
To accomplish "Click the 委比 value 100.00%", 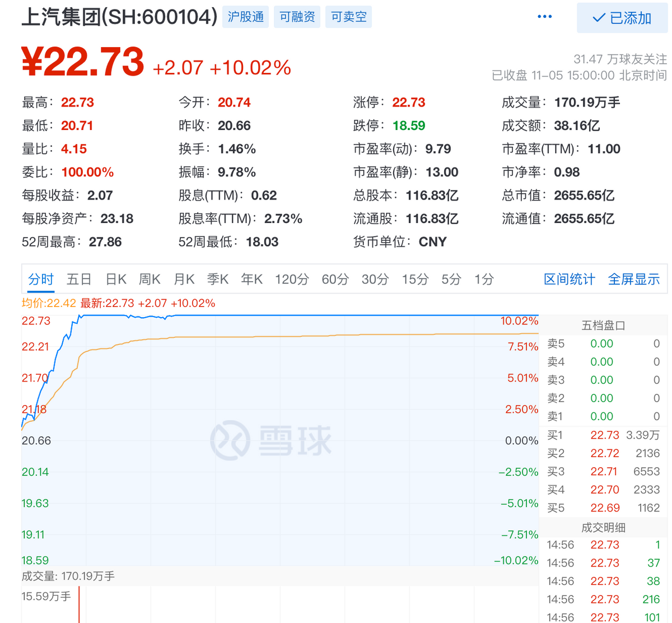I will (87, 172).
